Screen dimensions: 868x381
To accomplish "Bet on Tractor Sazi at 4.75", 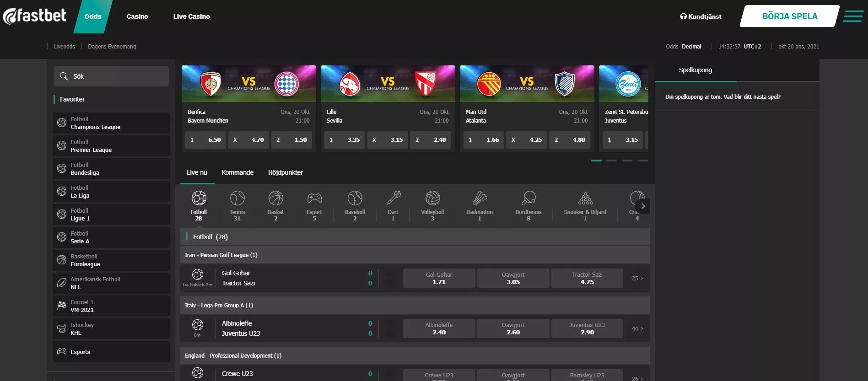I will (587, 278).
